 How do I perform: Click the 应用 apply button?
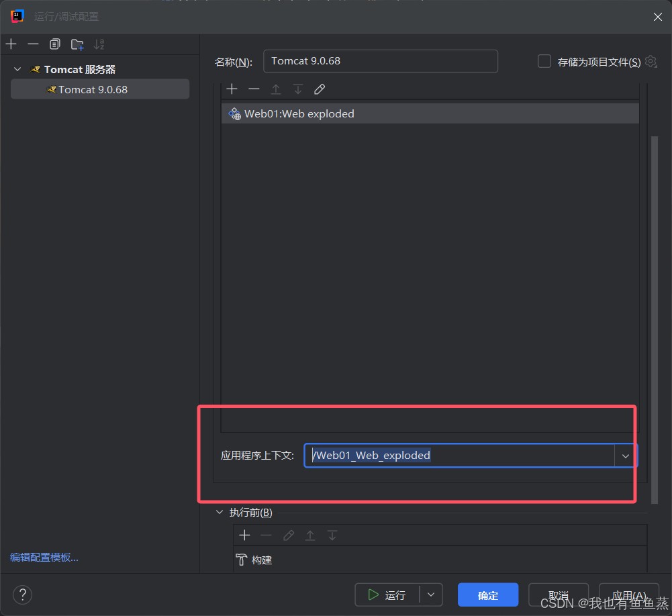[x=629, y=595]
